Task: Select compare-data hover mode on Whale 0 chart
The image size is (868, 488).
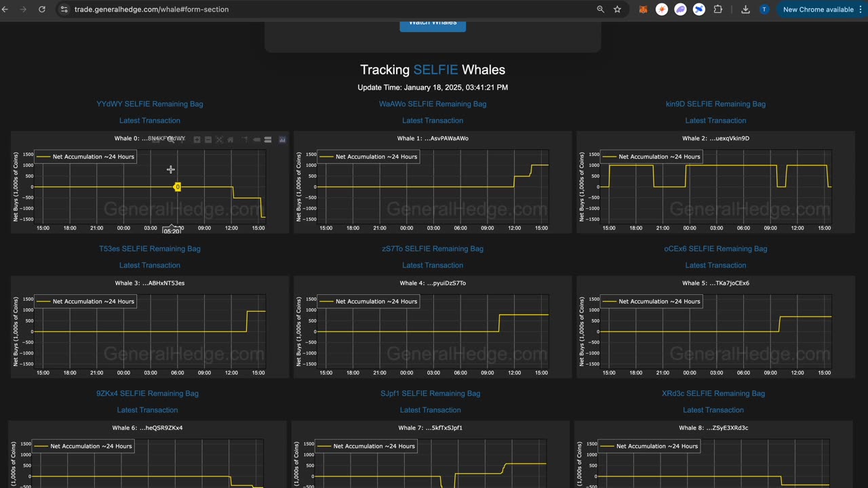Action: point(268,140)
